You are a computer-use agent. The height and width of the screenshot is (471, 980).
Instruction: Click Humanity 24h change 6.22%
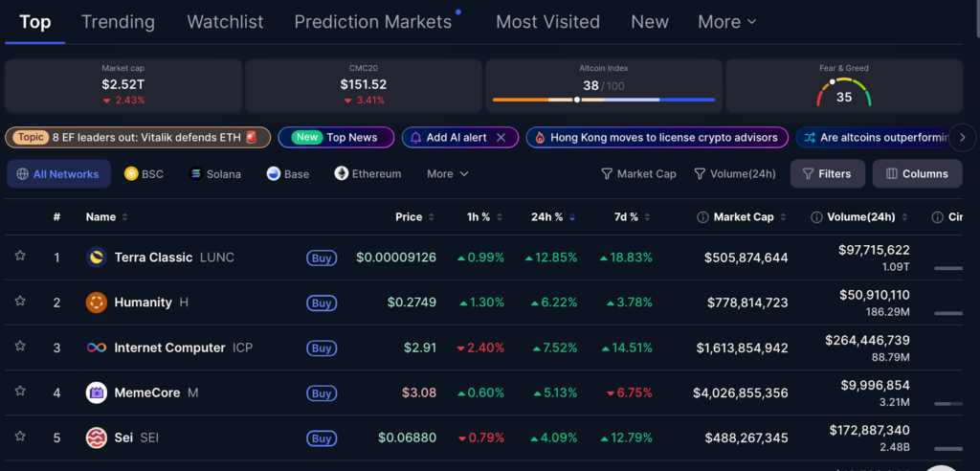554,303
